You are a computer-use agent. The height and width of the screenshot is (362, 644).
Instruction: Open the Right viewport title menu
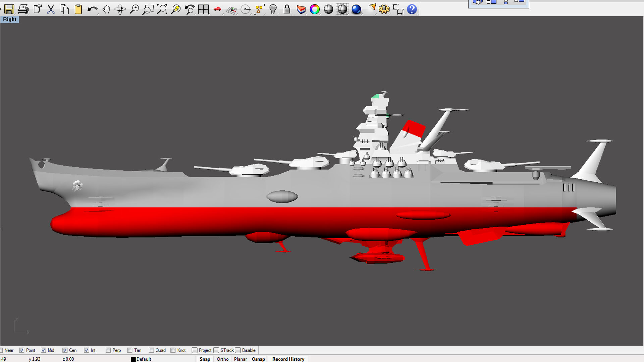coord(9,19)
